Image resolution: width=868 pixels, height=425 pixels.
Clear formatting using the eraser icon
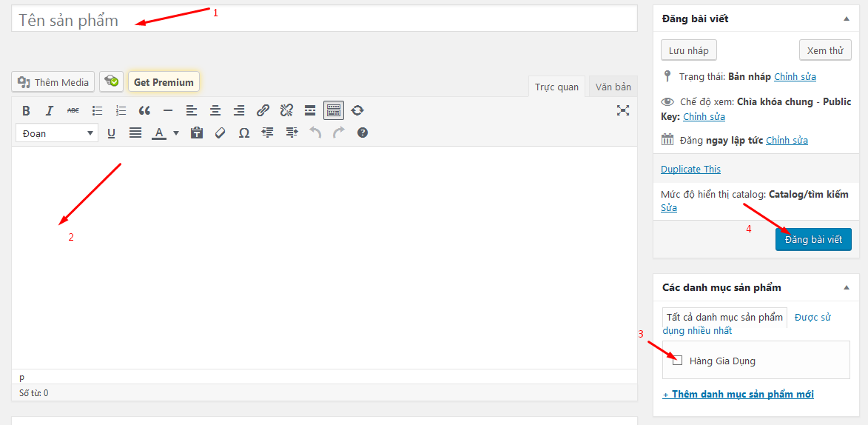point(220,133)
